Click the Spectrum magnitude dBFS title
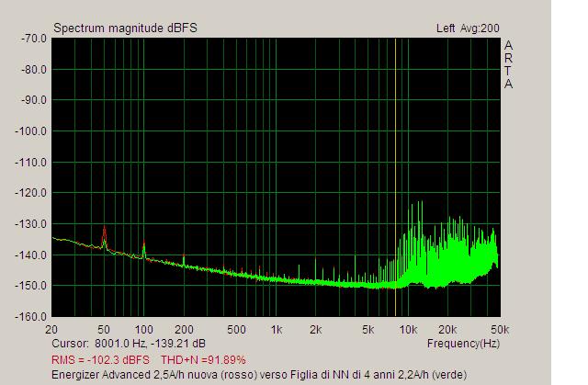This screenshot has height=385, width=588. coord(125,28)
